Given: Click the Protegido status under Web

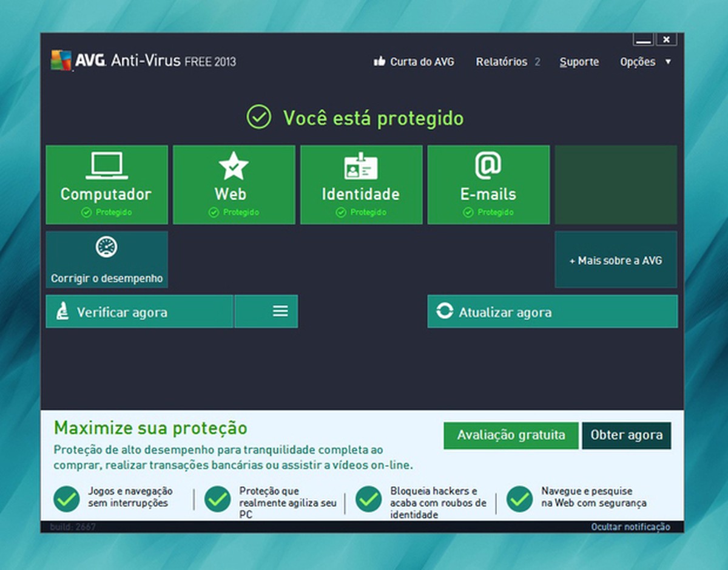Looking at the screenshot, I should coord(234,212).
